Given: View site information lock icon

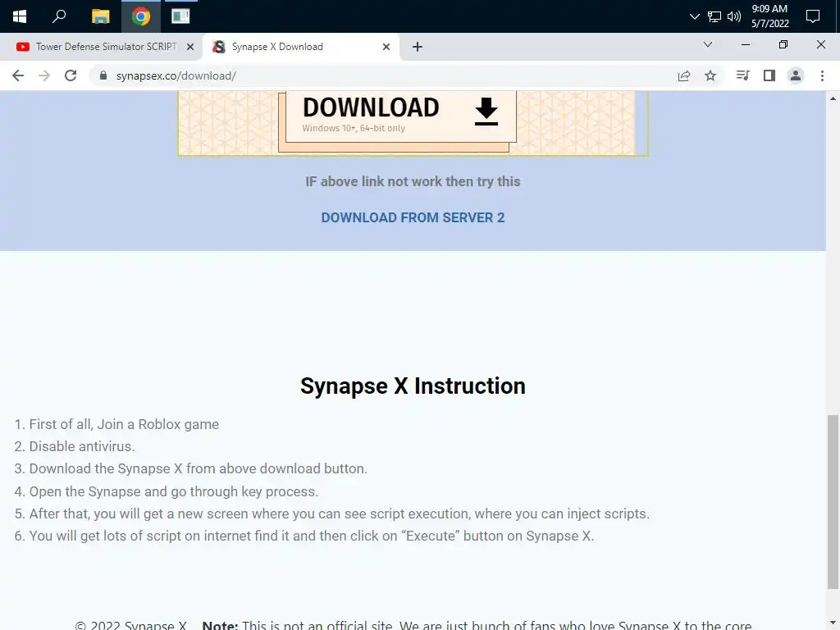Looking at the screenshot, I should click(x=103, y=75).
